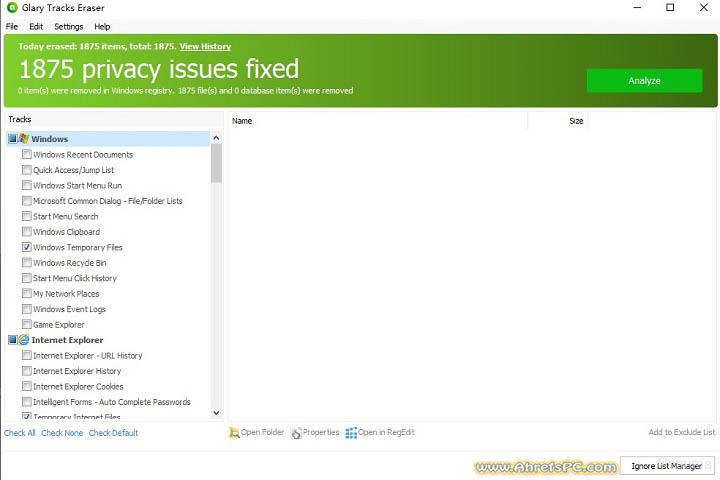The height and width of the screenshot is (480, 720).
Task: Select the Windows Event Logs label
Action: 69,309
